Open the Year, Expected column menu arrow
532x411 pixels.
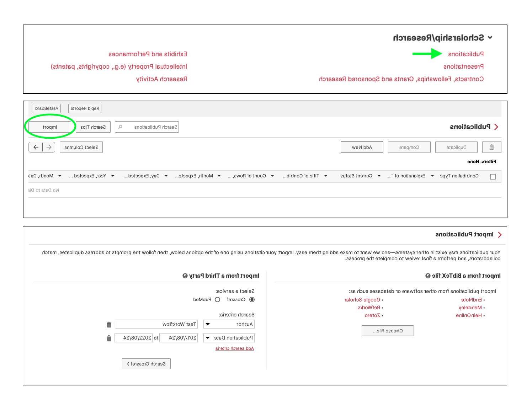59,176
